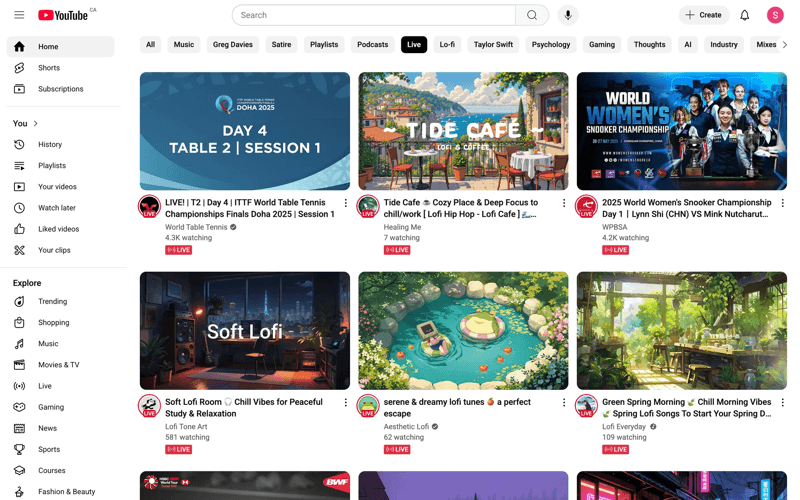Open News in Explore
This screenshot has height=500, width=800.
point(61,428)
